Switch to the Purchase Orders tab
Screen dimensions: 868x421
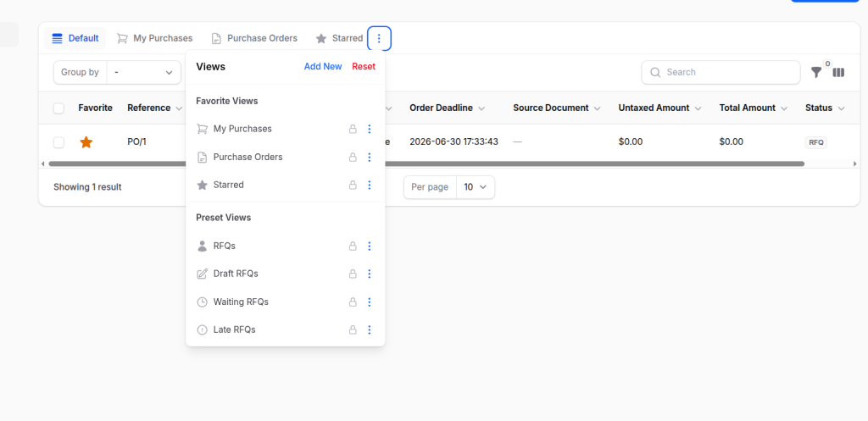pyautogui.click(x=254, y=38)
